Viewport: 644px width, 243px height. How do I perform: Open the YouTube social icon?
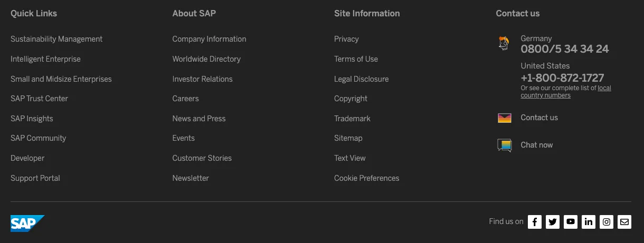point(571,222)
